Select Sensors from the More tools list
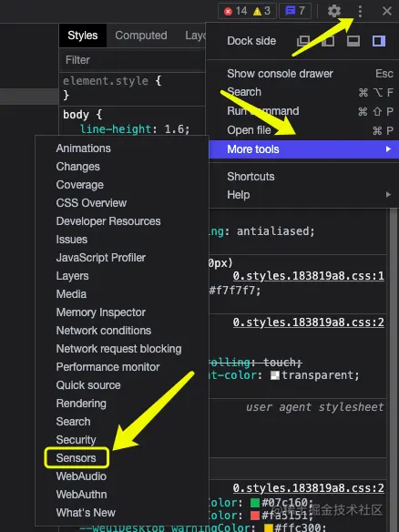This screenshot has width=399, height=532. (77, 458)
